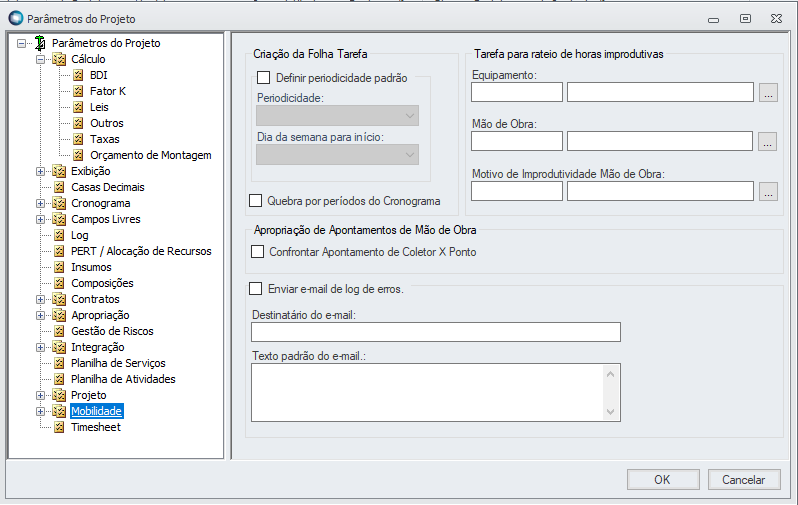This screenshot has width=798, height=505.
Task: Click the BDI item icon in tree
Action: click(78, 75)
